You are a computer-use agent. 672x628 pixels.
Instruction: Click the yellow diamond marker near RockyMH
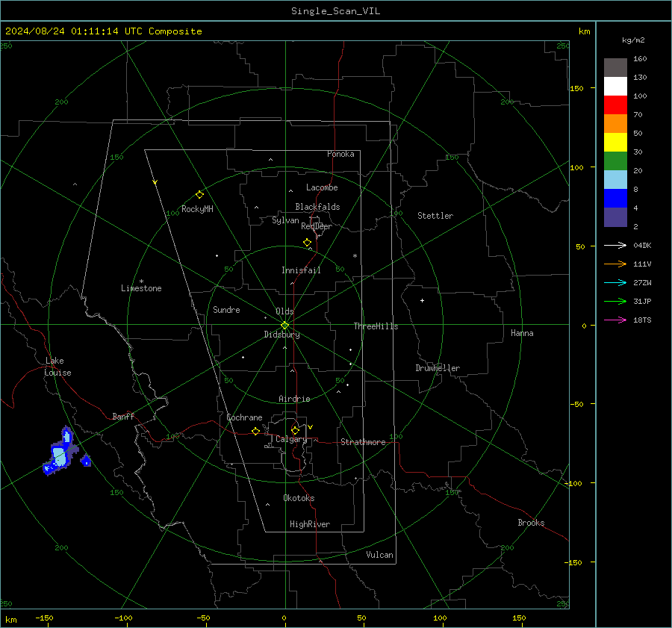[x=199, y=195]
